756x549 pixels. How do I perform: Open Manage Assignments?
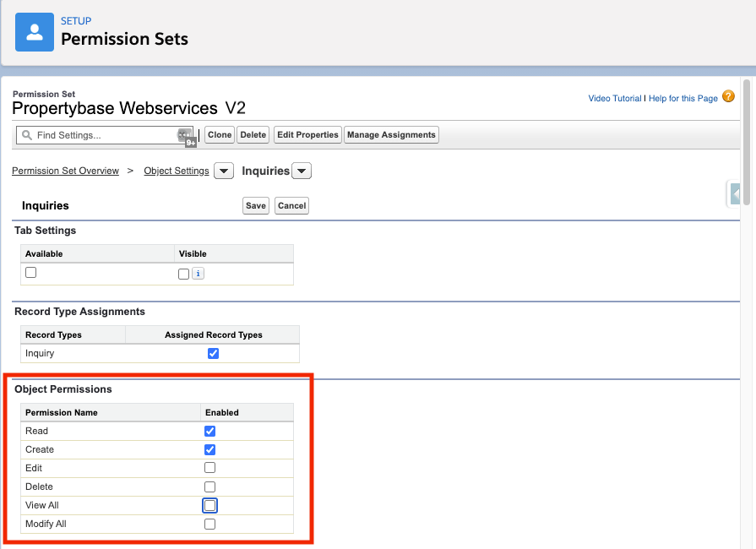click(x=391, y=134)
